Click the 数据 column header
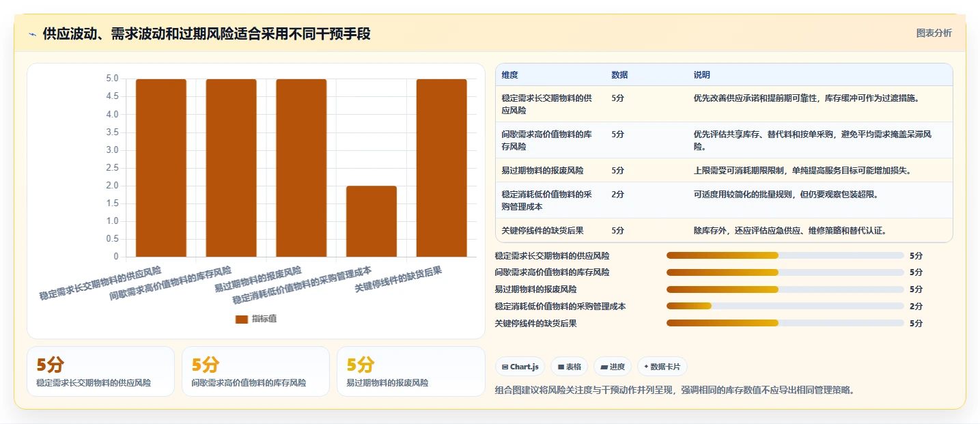The width and height of the screenshot is (980, 424). (x=619, y=75)
